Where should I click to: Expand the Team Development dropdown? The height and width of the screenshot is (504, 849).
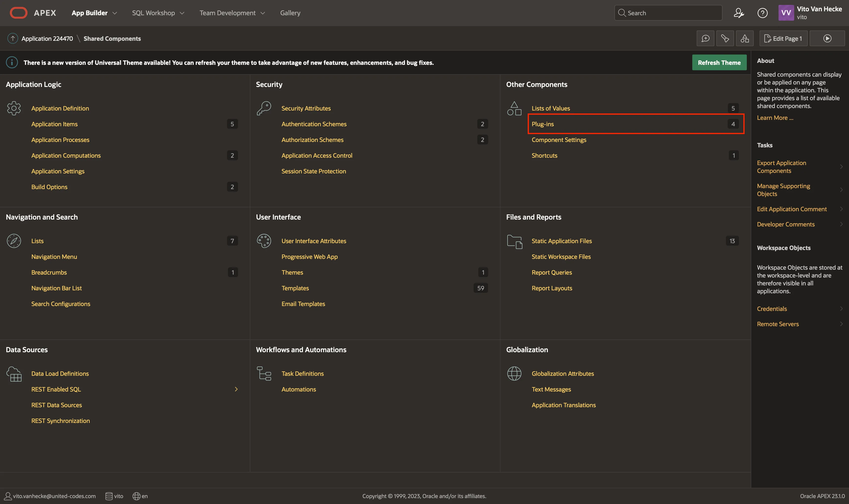[263, 13]
